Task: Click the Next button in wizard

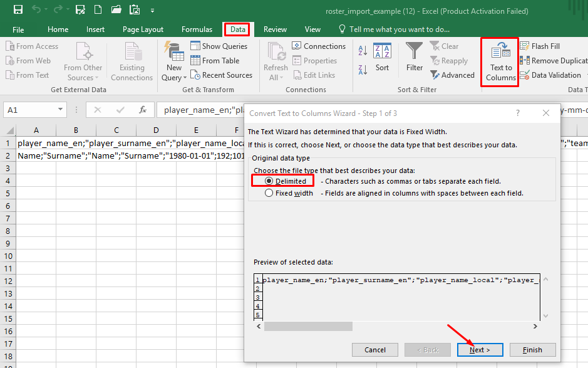Action: click(x=480, y=350)
